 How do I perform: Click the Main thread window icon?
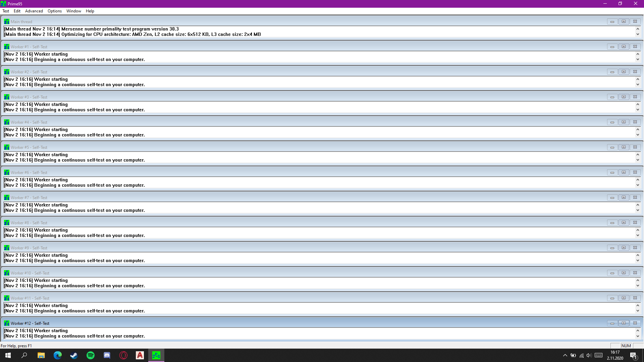click(x=7, y=21)
